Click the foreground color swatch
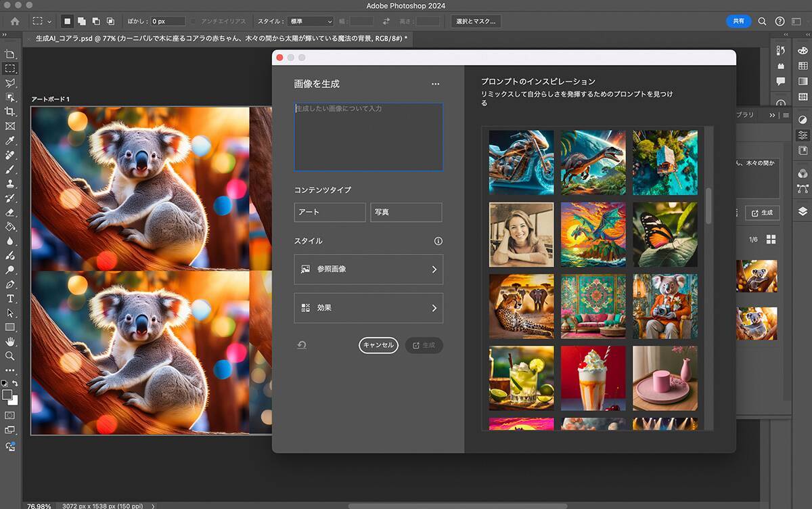The height and width of the screenshot is (509, 812). tap(7, 395)
